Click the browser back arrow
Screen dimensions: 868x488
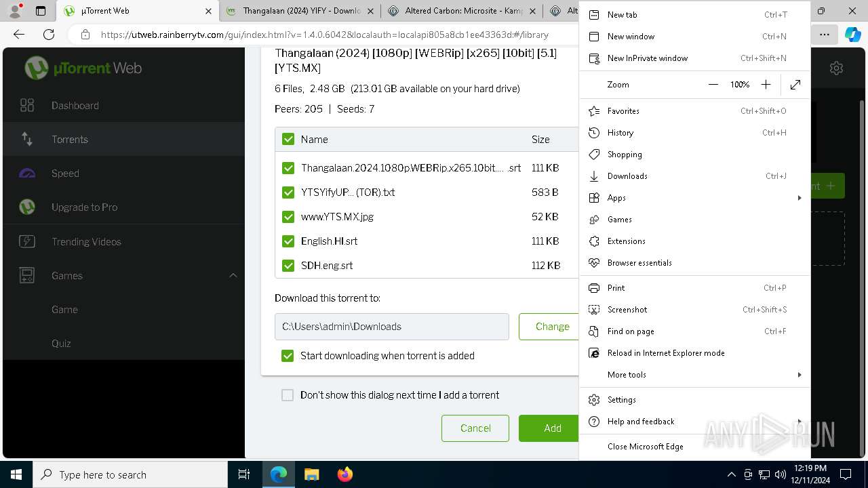19,35
